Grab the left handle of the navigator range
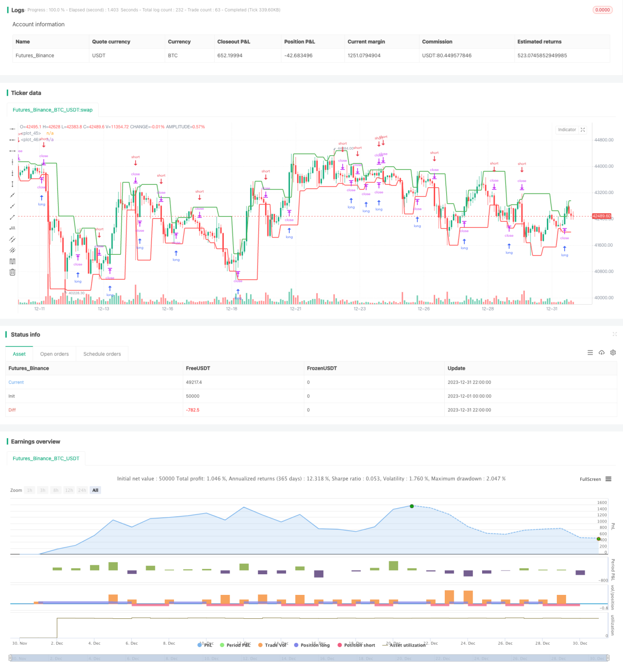 [x=11, y=658]
